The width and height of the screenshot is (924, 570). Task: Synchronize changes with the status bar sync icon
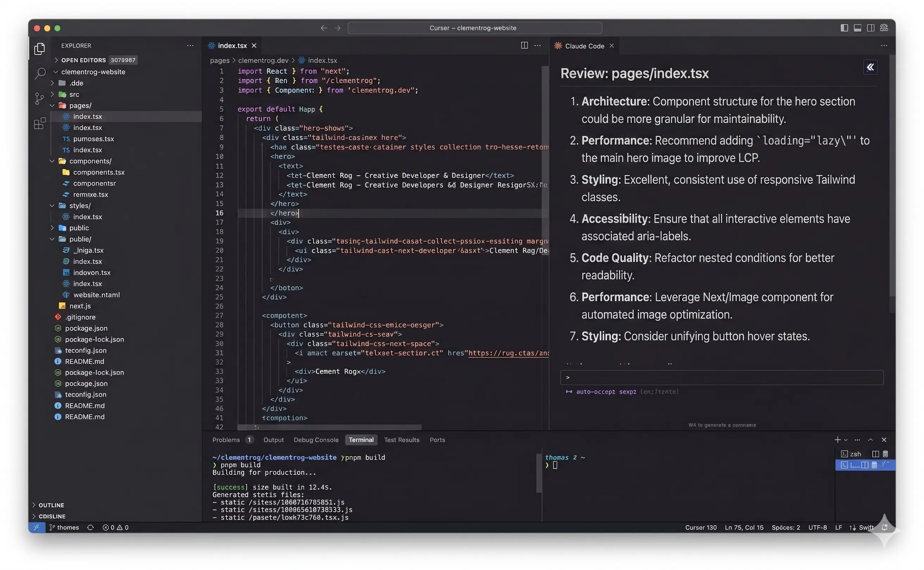click(x=90, y=527)
